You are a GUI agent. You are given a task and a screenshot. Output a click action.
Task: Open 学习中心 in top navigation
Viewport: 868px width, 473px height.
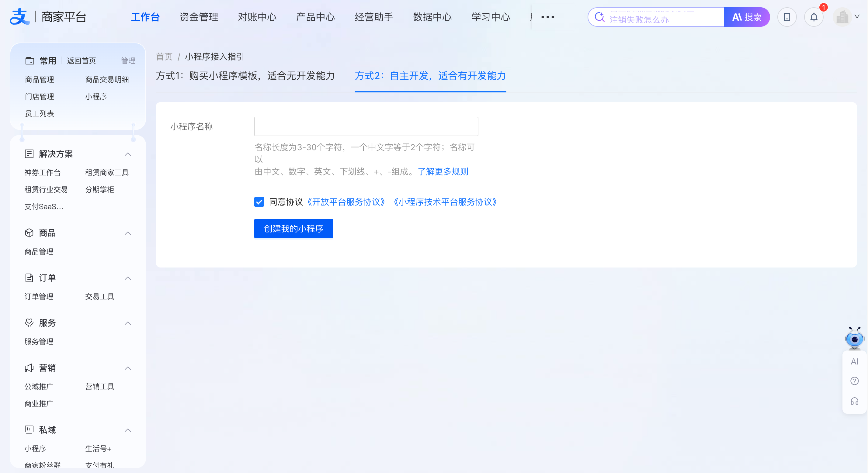491,17
